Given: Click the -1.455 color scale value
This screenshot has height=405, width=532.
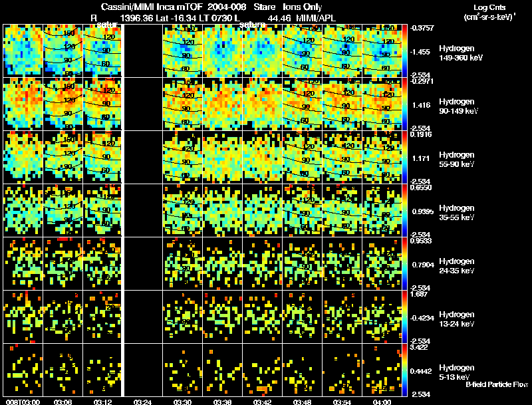Looking at the screenshot, I should [x=420, y=52].
